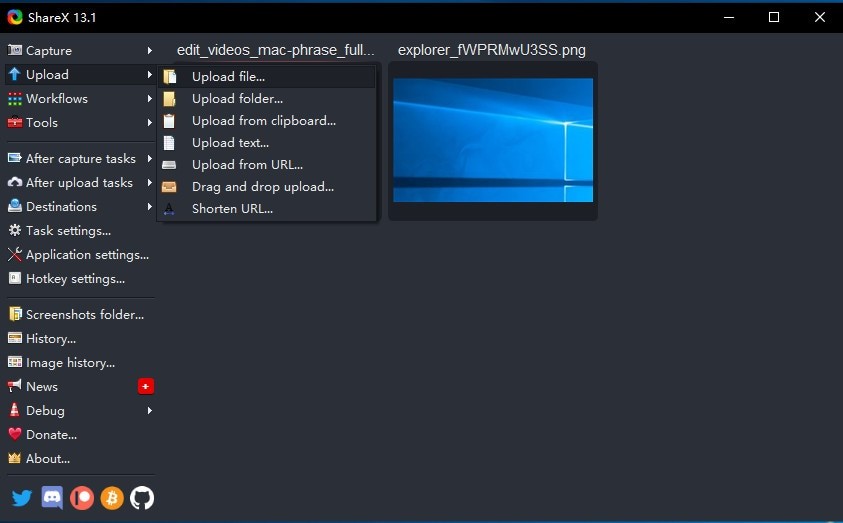Click the Upload file... document icon
The height and width of the screenshot is (523, 843).
click(x=169, y=77)
